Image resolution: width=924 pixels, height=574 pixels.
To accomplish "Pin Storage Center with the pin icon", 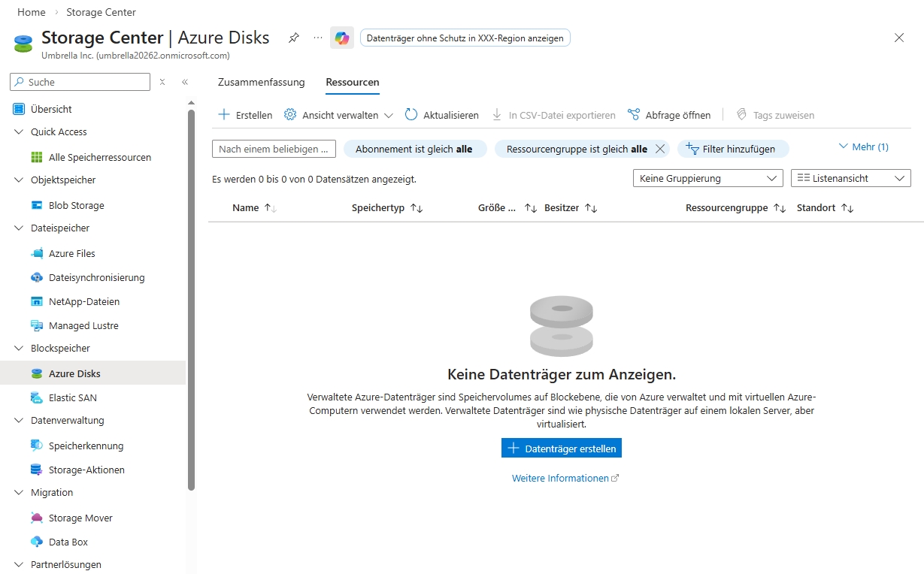I will [294, 38].
